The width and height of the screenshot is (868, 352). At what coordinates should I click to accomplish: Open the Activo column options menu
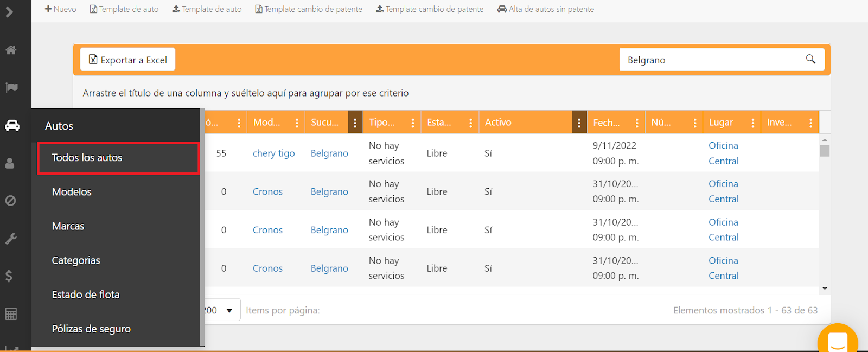(579, 123)
